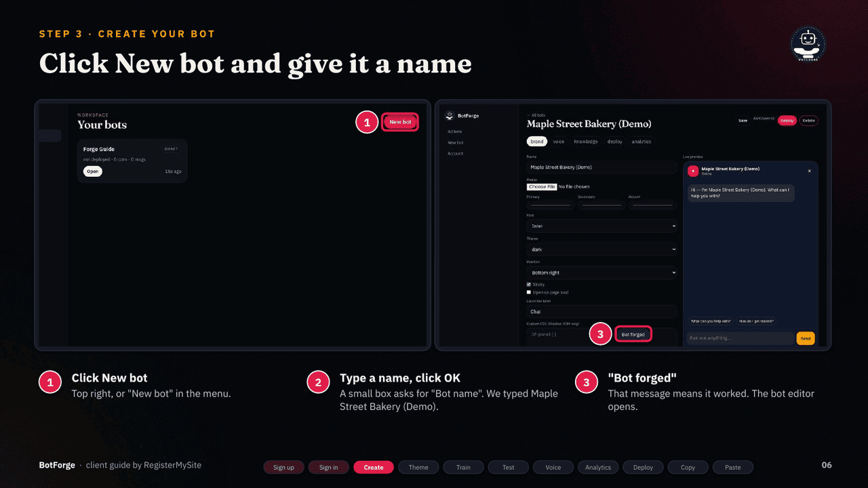Viewport: 868px width, 488px height.
Task: Click the Save button in the editor header
Action: click(743, 121)
